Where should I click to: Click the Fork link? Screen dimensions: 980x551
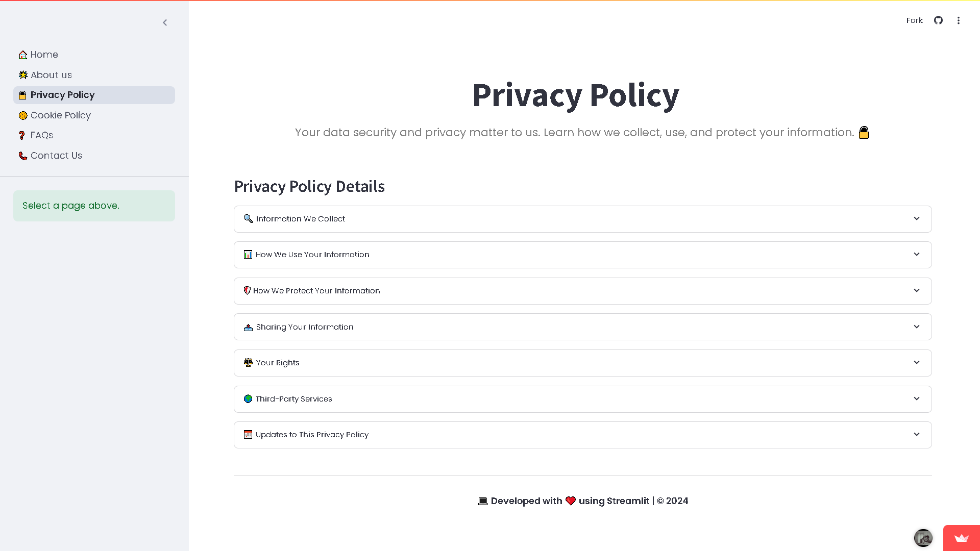(914, 20)
